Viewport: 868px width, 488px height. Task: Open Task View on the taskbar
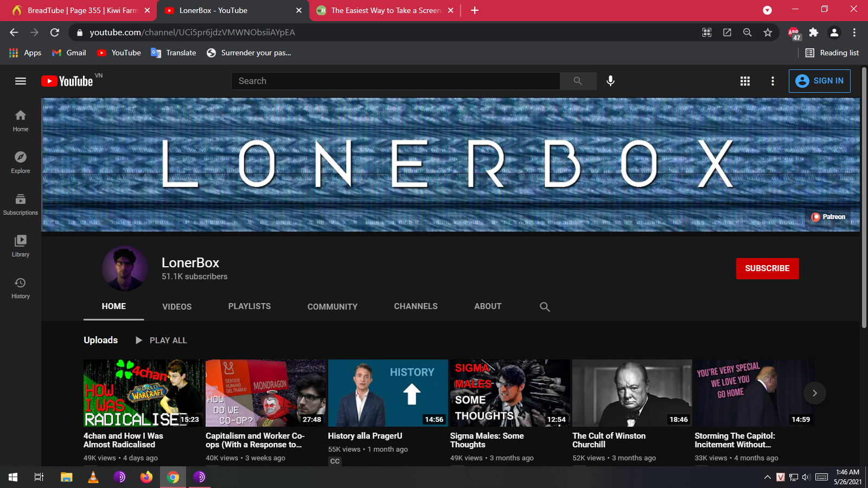39,477
